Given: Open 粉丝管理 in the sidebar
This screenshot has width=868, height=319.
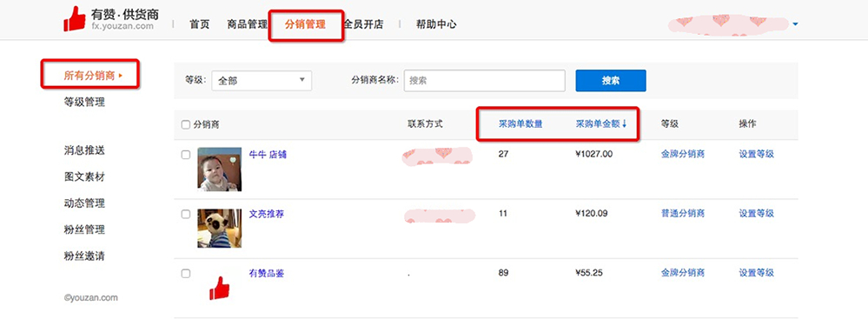Looking at the screenshot, I should pos(84,229).
